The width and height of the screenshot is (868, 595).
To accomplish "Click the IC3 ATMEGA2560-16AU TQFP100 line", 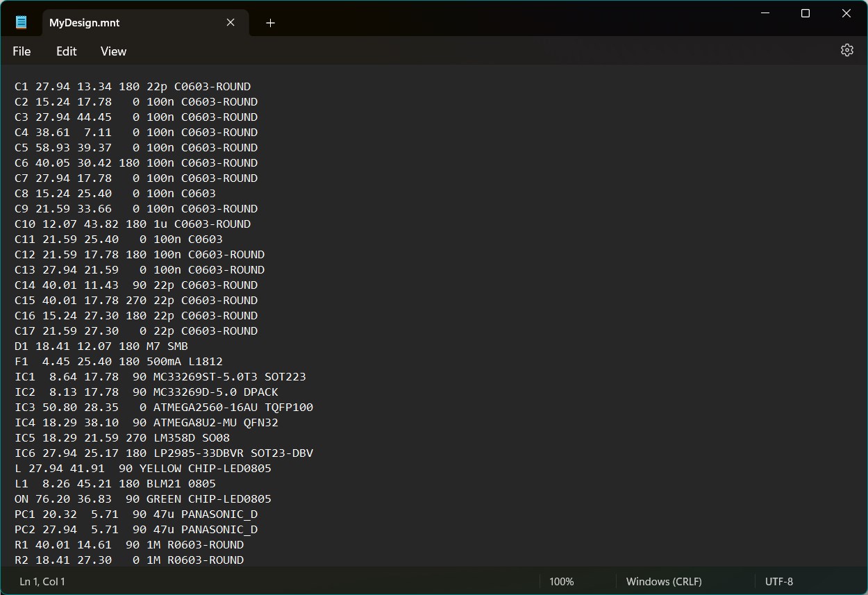I will click(164, 408).
